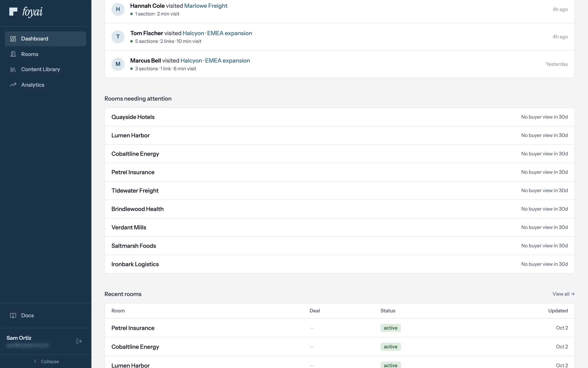Click the Yesterday timestamp for Marcus Bell
Viewport: 588px width, 368px height.
(557, 64)
